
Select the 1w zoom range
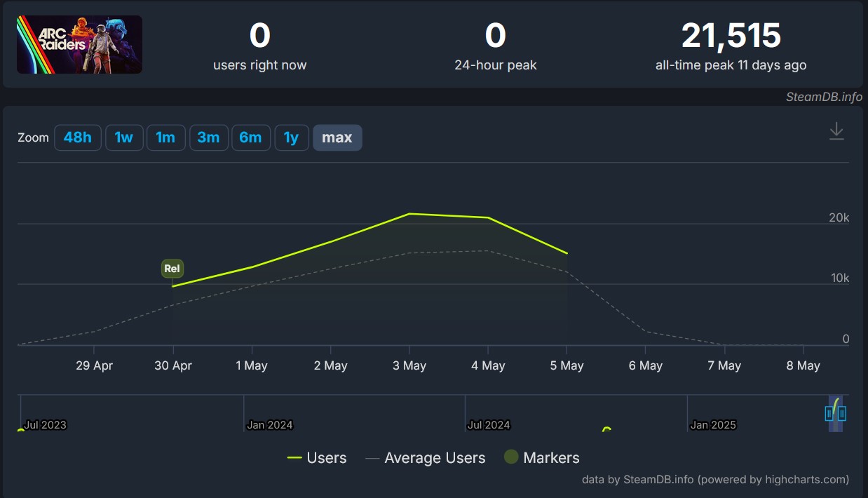(x=124, y=137)
